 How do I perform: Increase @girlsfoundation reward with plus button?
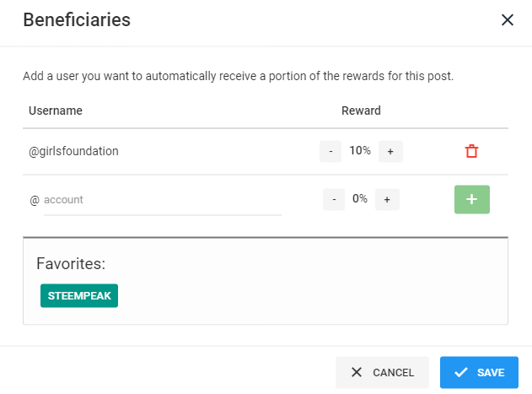point(390,151)
